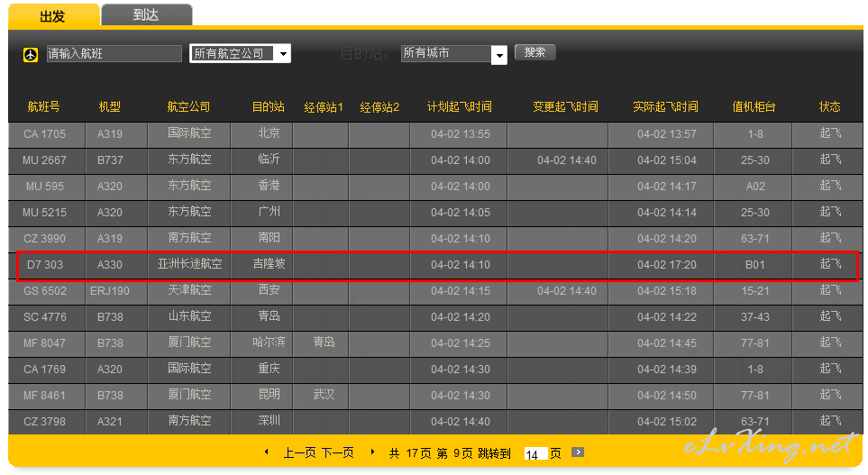Click the 航空公司 column header
The width and height of the screenshot is (868, 475).
coord(188,107)
